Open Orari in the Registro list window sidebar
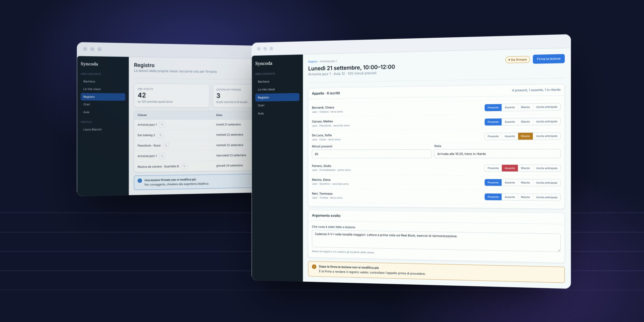Screen dimensions: 644x322 [103, 104]
